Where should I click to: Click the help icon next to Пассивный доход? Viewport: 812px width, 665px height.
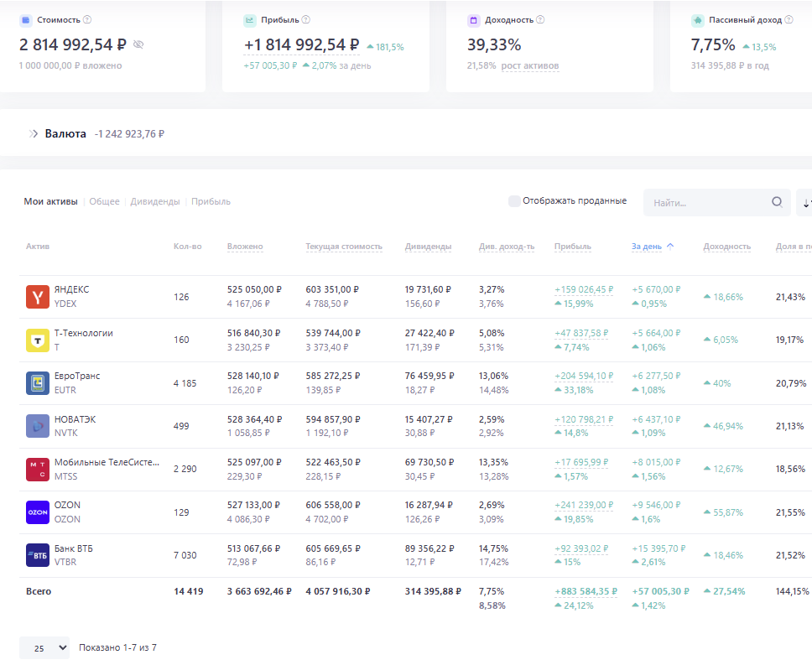789,19
